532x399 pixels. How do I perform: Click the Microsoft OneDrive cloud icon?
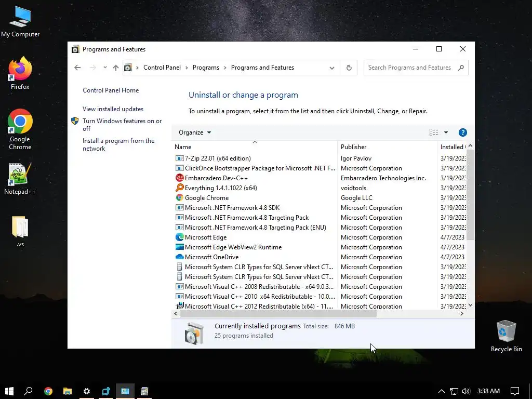[x=179, y=257]
